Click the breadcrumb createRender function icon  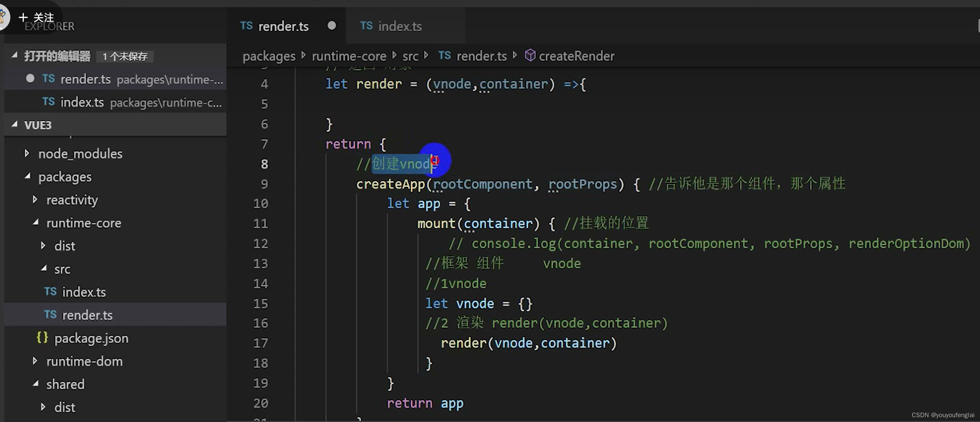(x=529, y=56)
